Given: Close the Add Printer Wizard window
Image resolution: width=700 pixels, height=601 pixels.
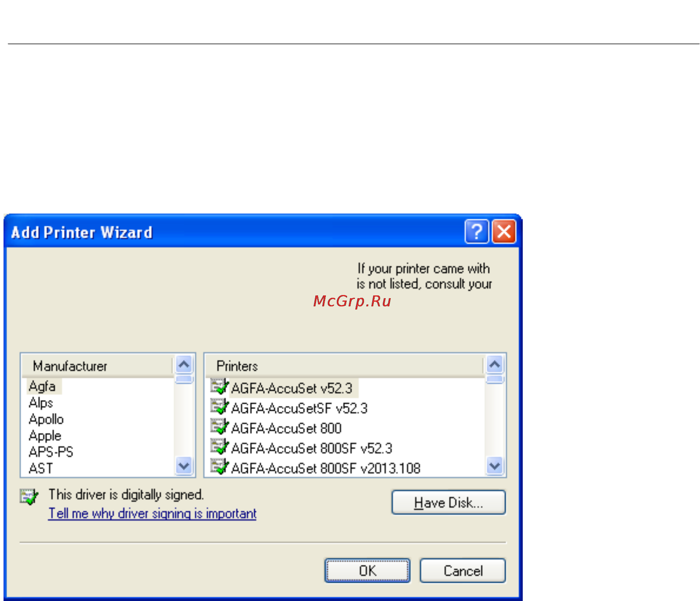Looking at the screenshot, I should click(504, 232).
